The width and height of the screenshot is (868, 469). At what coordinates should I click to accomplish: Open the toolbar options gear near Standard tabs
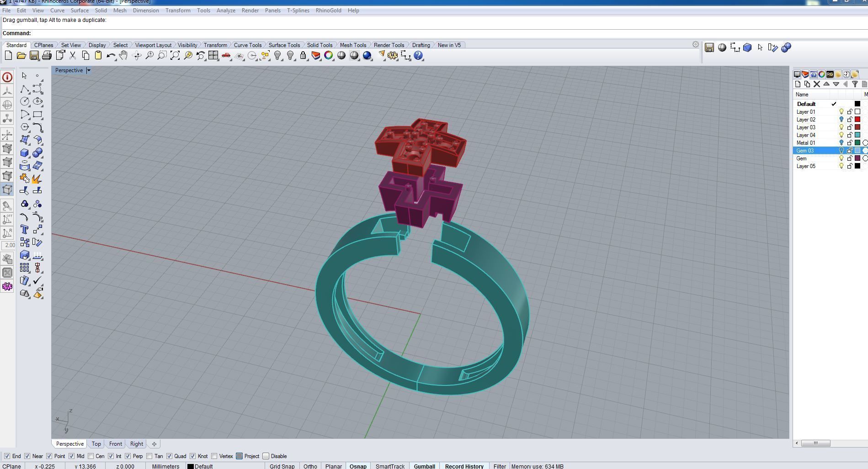point(695,44)
